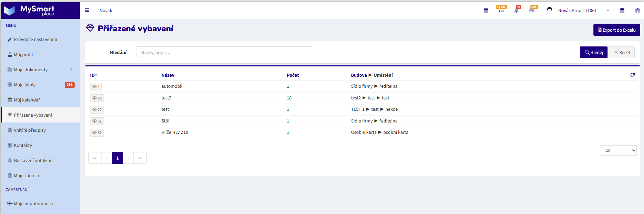This screenshot has height=214, width=644.
Task: Go to previous page of pagination
Action: pos(107,158)
